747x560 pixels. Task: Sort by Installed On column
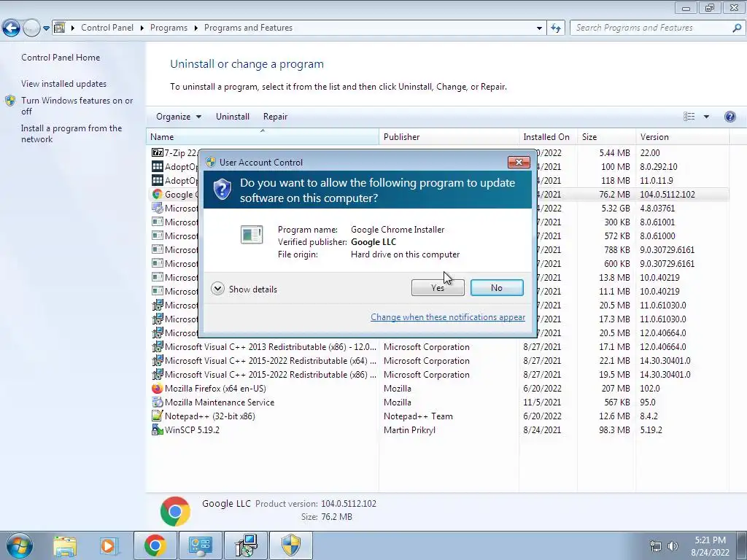coord(548,136)
